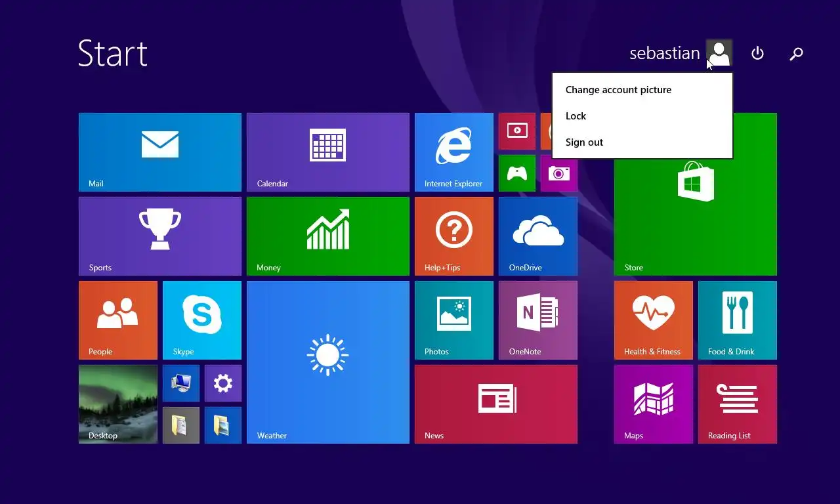Open the People tile
This screenshot has height=504, width=840.
coord(118,320)
